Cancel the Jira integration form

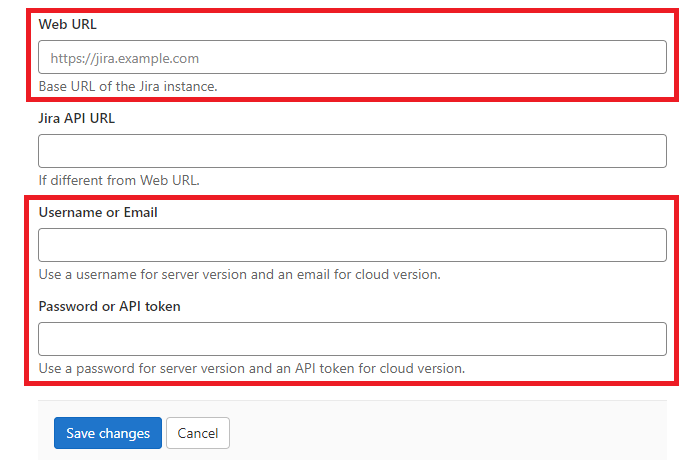tap(198, 433)
